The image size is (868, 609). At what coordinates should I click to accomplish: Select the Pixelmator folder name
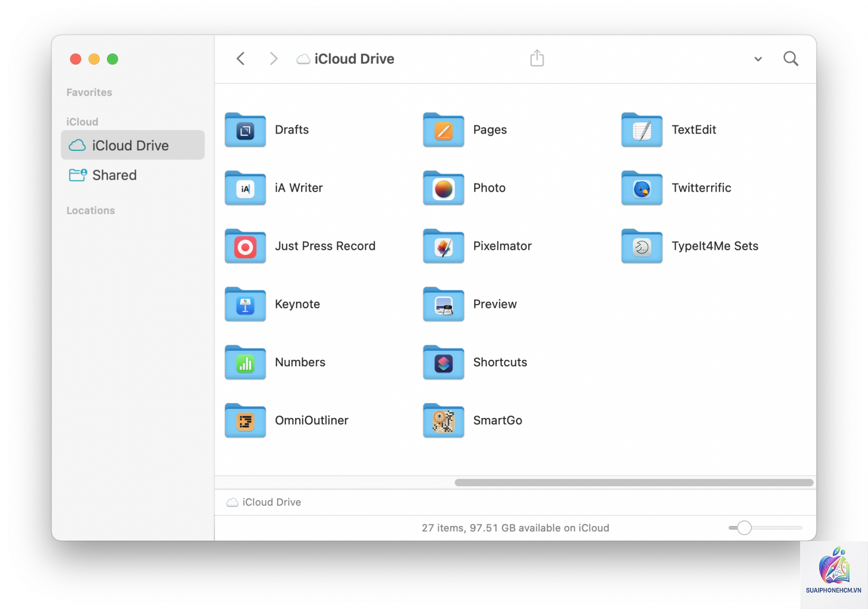(x=502, y=246)
